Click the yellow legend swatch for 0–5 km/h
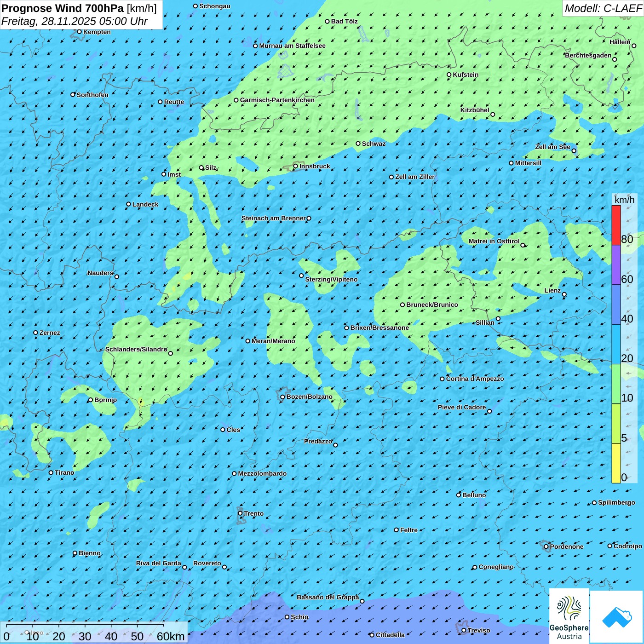644x644 pixels. [x=616, y=463]
